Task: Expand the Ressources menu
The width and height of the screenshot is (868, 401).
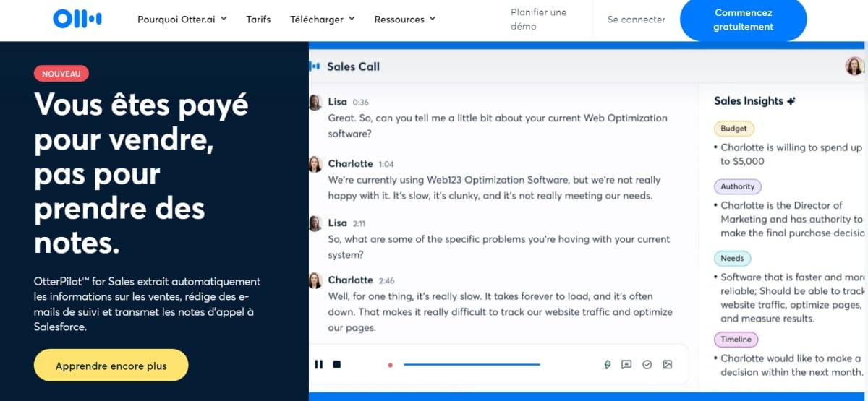Action: (405, 20)
